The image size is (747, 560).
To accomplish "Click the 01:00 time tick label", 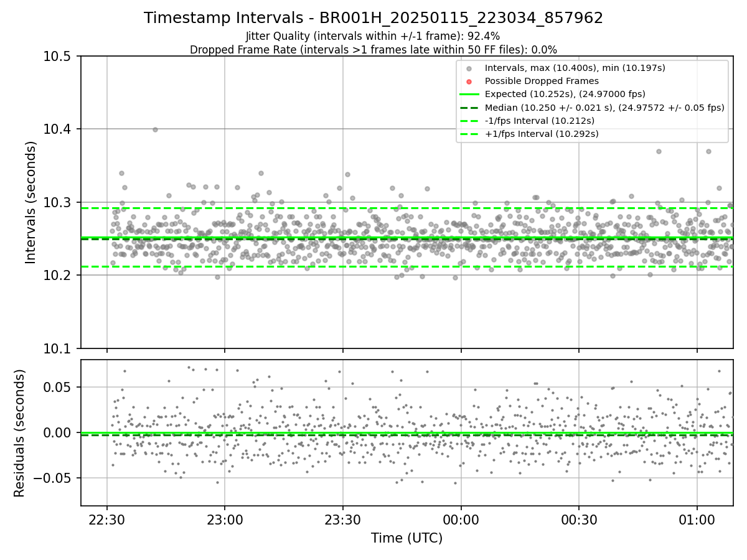I will [x=697, y=521].
